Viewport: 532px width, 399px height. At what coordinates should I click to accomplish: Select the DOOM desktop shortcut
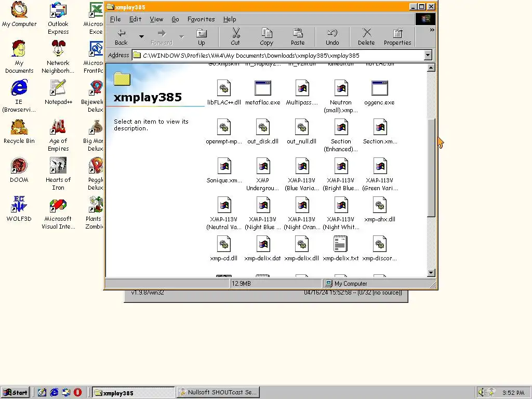(x=19, y=170)
